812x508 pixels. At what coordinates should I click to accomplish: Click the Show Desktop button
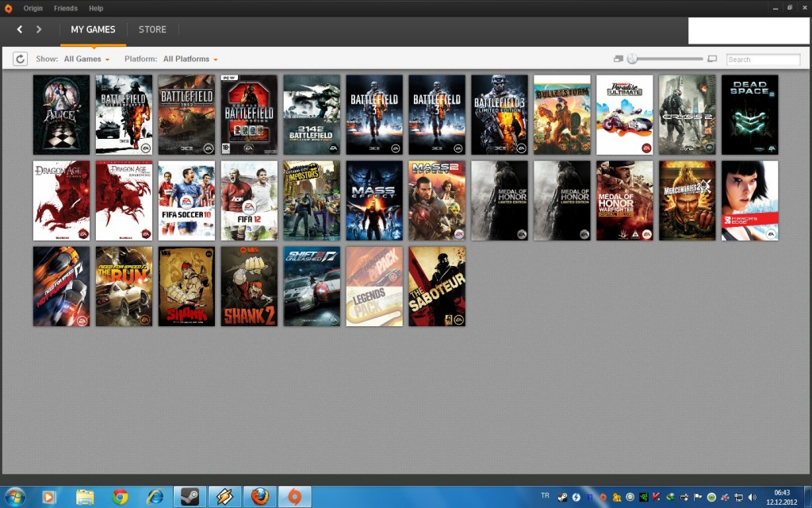808,497
